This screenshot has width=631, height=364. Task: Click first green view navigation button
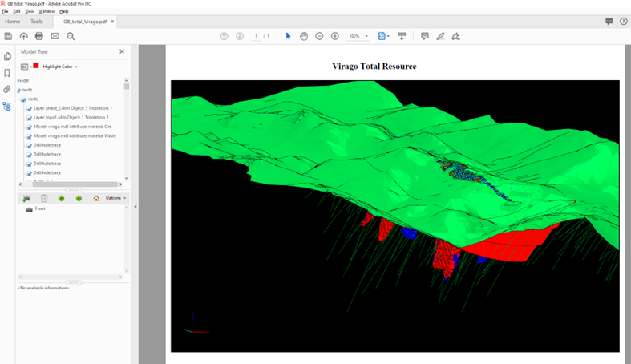coord(61,198)
